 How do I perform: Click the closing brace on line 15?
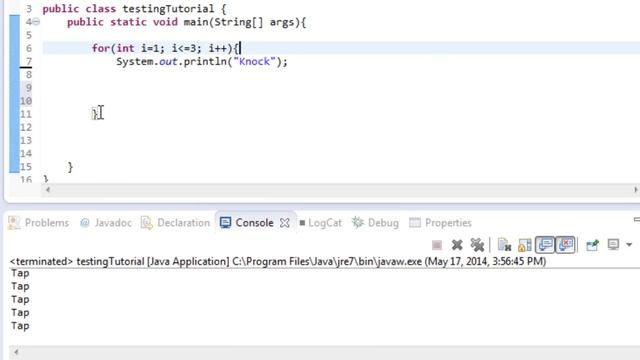tap(70, 167)
